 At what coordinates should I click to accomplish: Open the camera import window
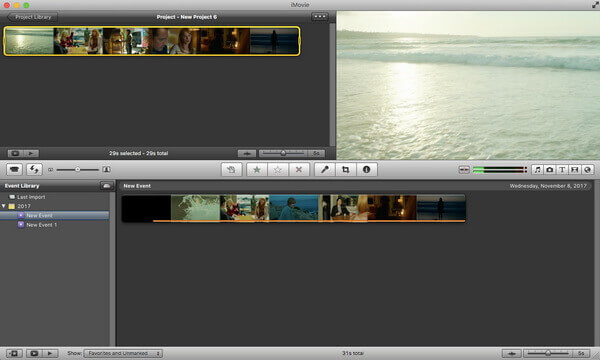pos(15,169)
